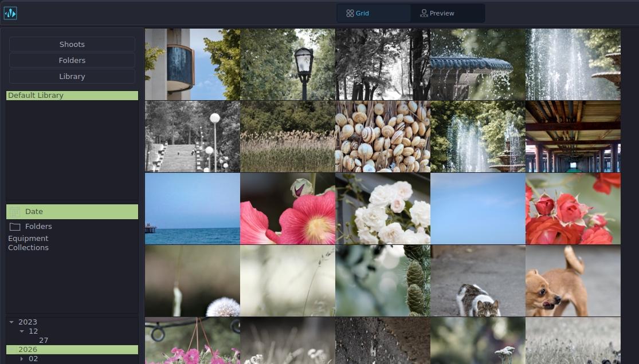The image size is (639, 364).
Task: Open thumbnail of snail shells
Action: click(x=383, y=136)
